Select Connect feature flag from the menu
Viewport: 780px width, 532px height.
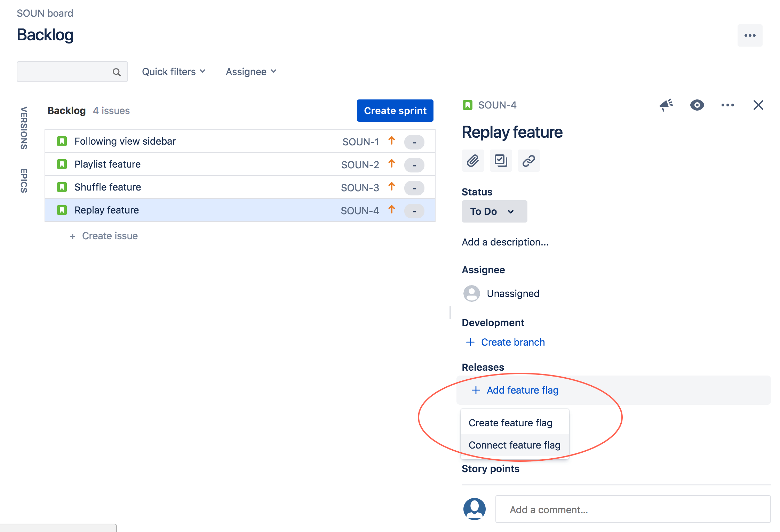click(514, 445)
